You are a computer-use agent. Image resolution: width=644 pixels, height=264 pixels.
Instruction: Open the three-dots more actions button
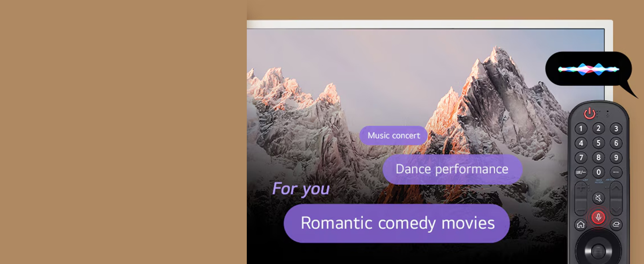[x=616, y=172]
